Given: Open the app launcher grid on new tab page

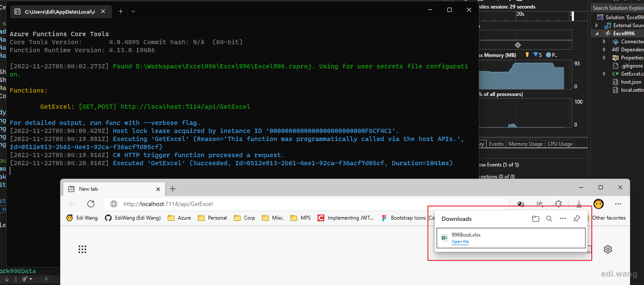Looking at the screenshot, I should point(82,249).
